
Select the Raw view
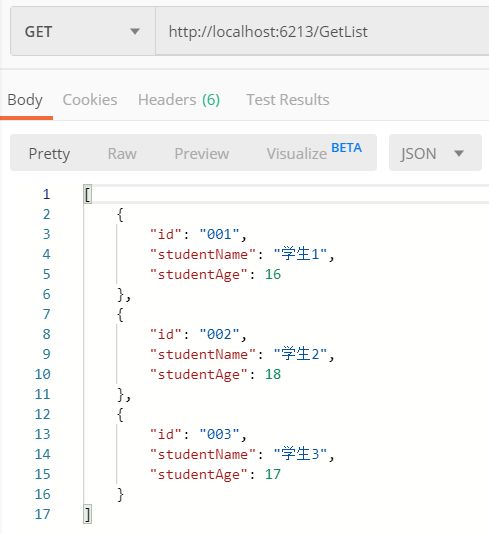(x=122, y=154)
